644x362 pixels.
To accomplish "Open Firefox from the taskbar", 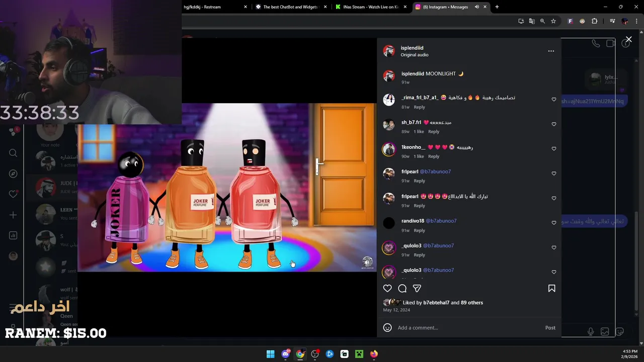I will pyautogui.click(x=374, y=354).
